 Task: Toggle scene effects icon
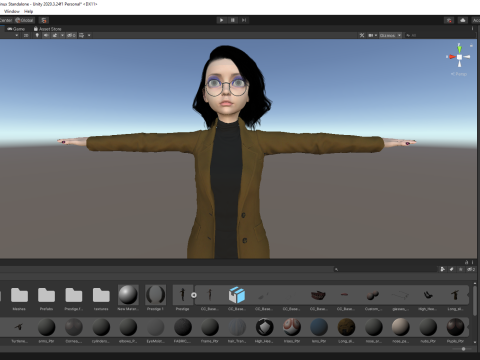[x=55, y=35]
